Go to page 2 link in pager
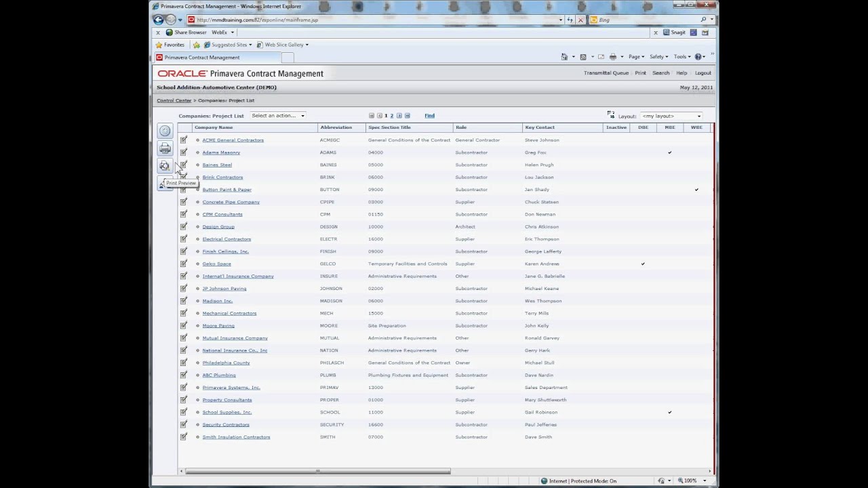The width and height of the screenshot is (868, 488). click(392, 116)
